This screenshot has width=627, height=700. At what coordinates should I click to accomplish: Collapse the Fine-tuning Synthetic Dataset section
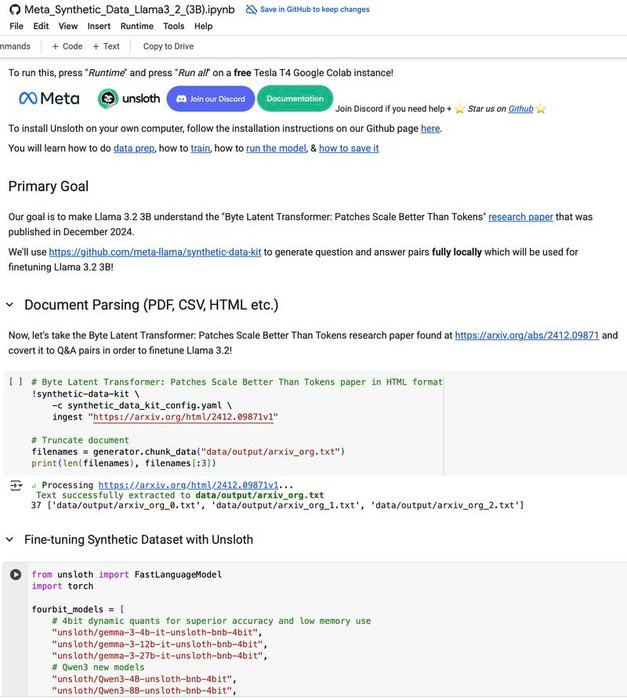coord(10,540)
